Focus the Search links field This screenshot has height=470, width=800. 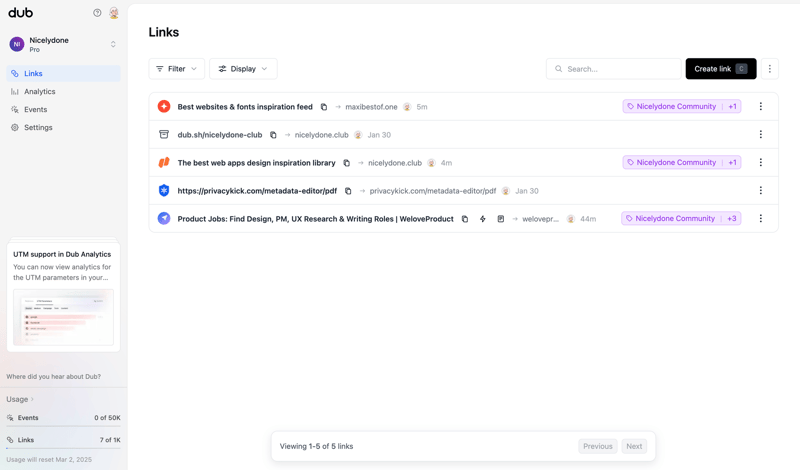pos(613,69)
